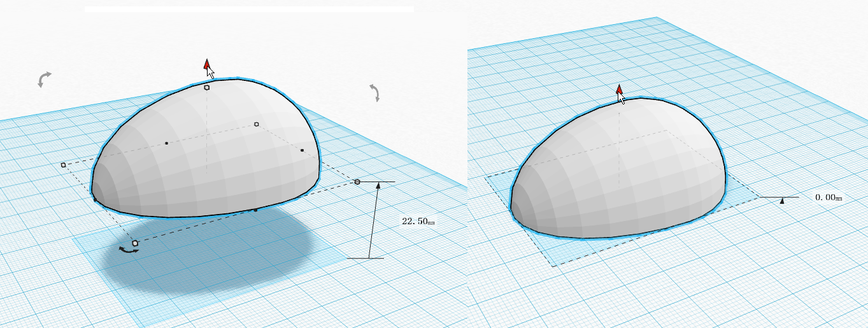Click the black midpoint handle on right edge
The width and height of the screenshot is (868, 328).
[x=302, y=150]
